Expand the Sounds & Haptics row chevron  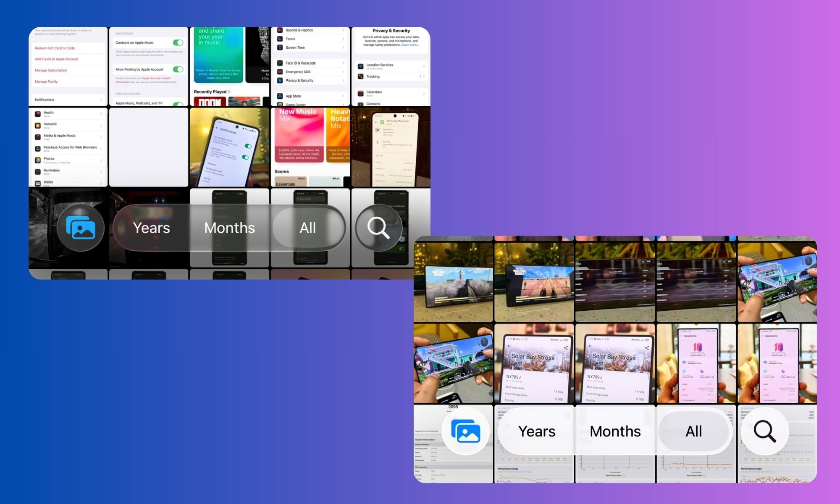343,30
